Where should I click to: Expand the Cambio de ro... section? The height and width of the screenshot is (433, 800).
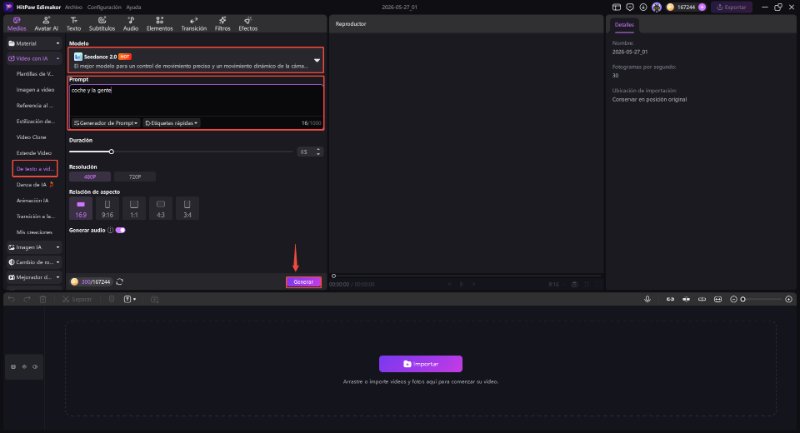pos(34,262)
